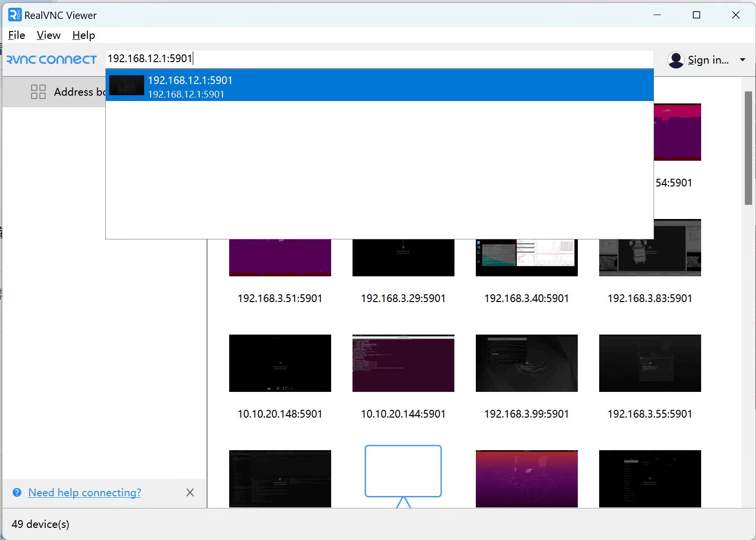Screen dimensions: 756x540
Task: Open the View menu
Action: coord(49,35)
